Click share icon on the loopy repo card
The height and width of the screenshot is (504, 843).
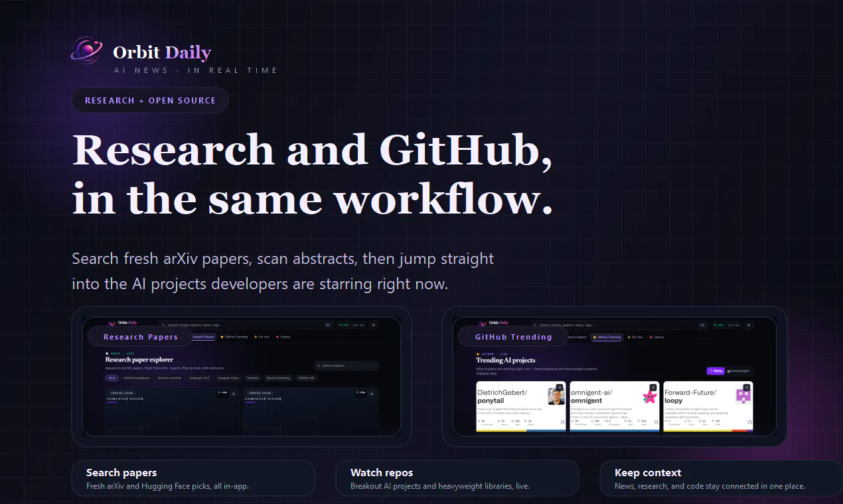(x=747, y=387)
